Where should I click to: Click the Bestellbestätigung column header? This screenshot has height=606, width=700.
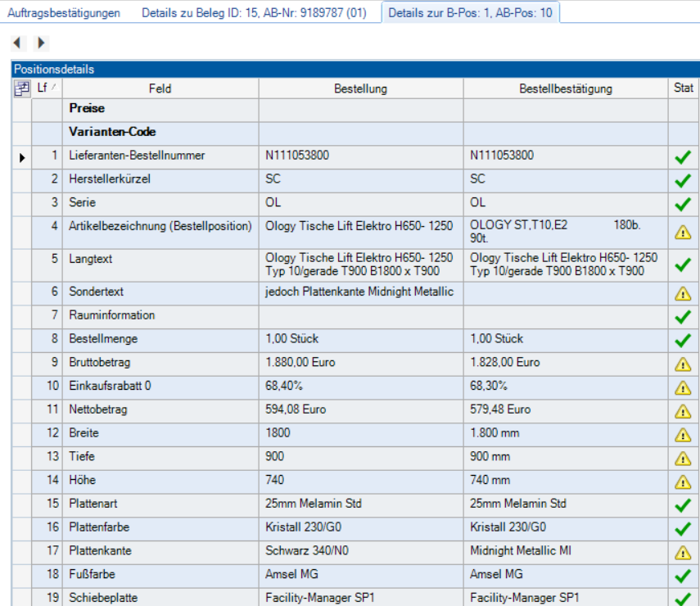click(x=565, y=88)
